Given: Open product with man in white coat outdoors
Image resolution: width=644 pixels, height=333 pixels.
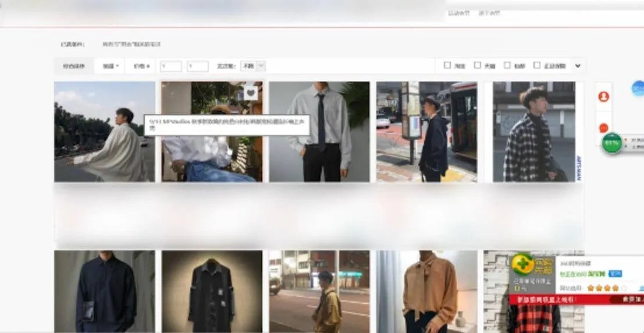Looking at the screenshot, I should 105,132.
